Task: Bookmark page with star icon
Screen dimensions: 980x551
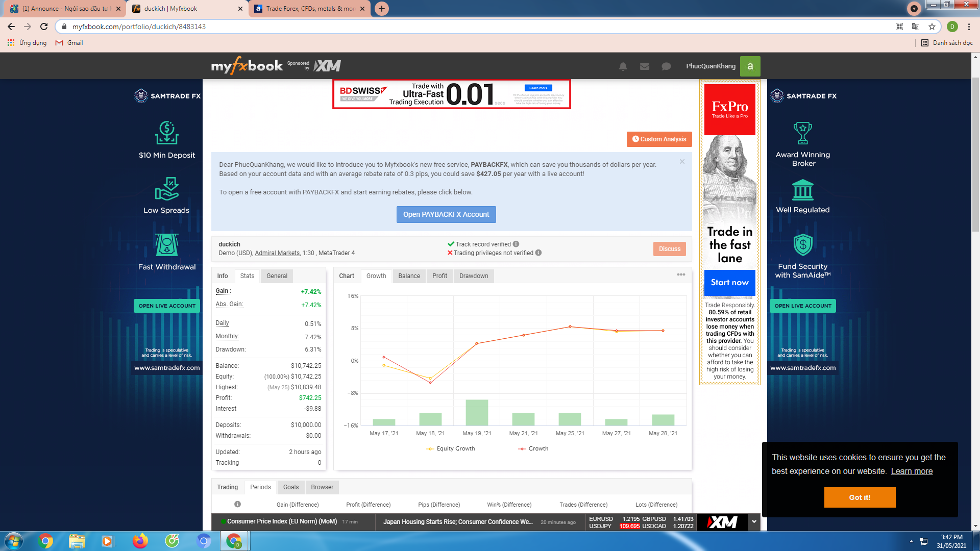Action: click(x=932, y=27)
